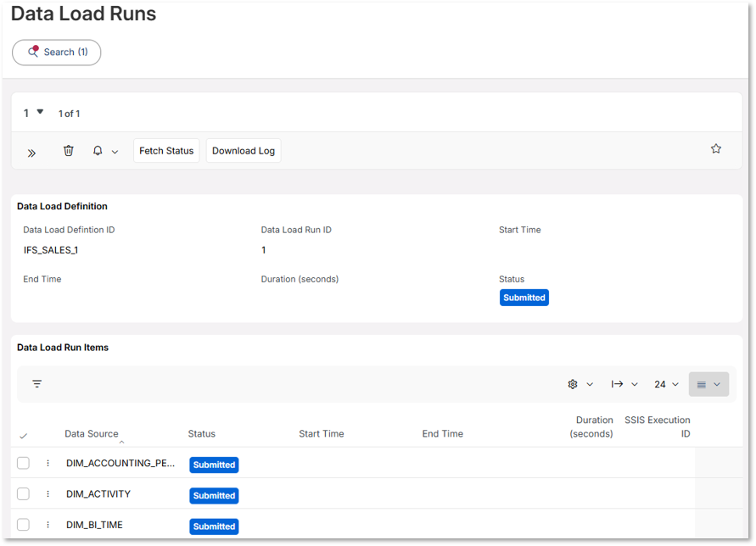Viewport: 756px width, 546px height.
Task: Jump to the last page using the skip icon
Action: pyautogui.click(x=619, y=383)
